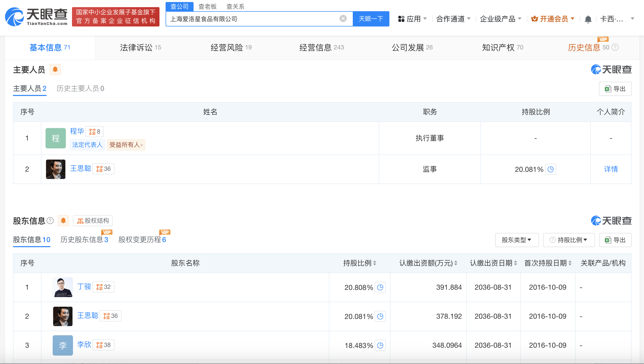Open 详情 link for 王思聪
Image resolution: width=644 pixels, height=364 pixels.
pos(611,169)
